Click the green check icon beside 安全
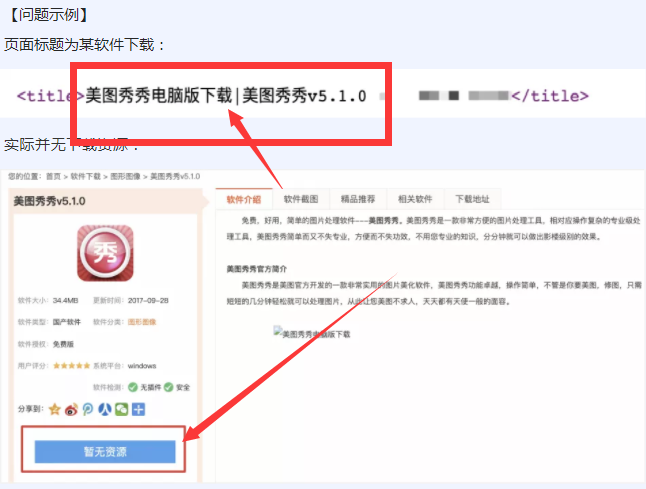 tap(169, 387)
